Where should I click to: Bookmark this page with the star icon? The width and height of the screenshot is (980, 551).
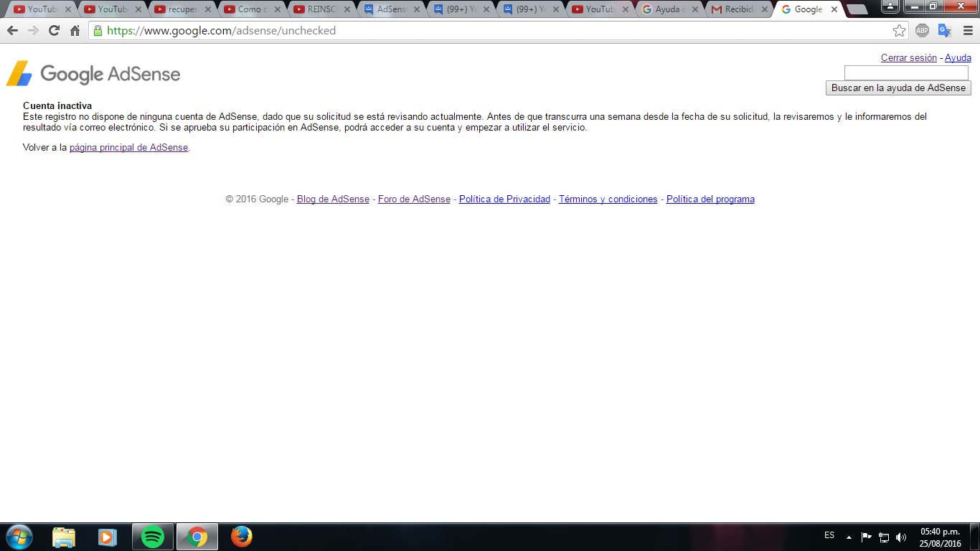point(899,31)
